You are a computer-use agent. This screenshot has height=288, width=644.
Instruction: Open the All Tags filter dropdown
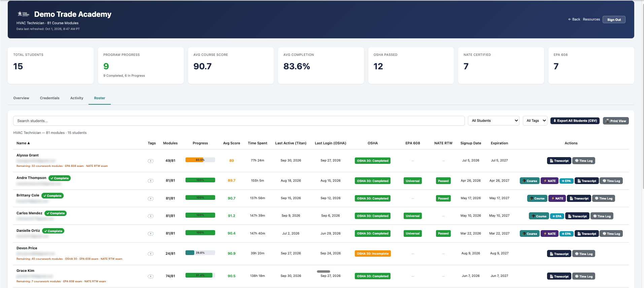(535, 121)
